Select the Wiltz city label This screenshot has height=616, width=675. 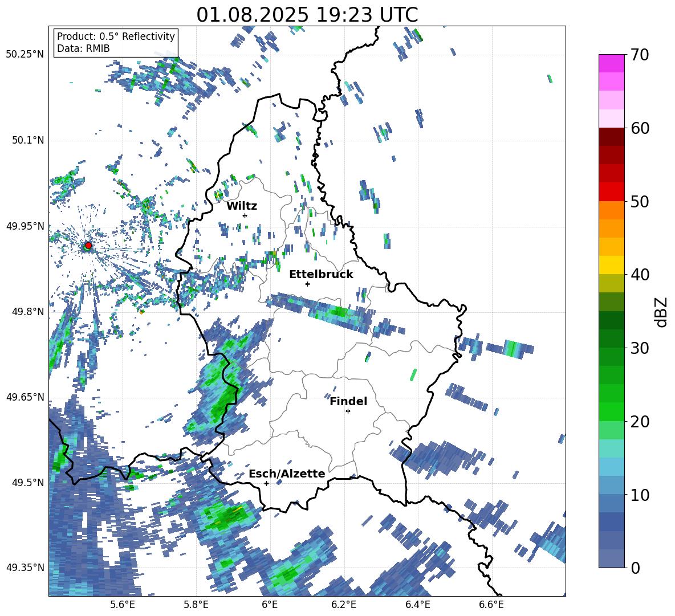pos(242,206)
